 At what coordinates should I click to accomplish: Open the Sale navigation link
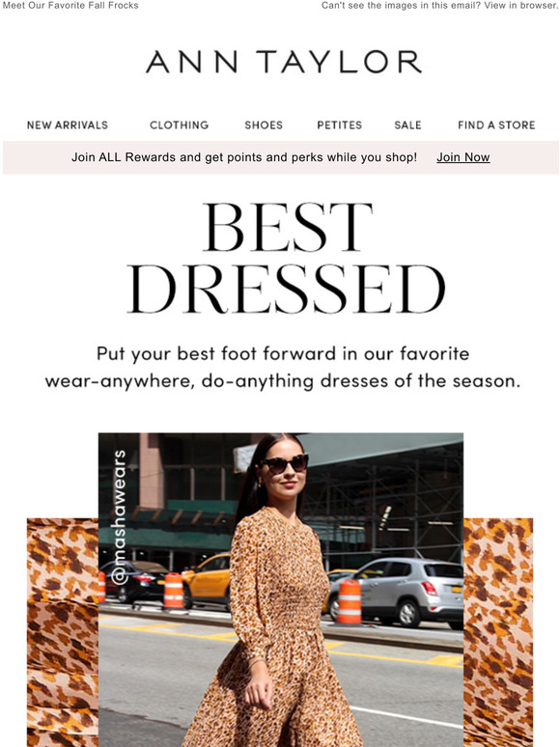[407, 124]
